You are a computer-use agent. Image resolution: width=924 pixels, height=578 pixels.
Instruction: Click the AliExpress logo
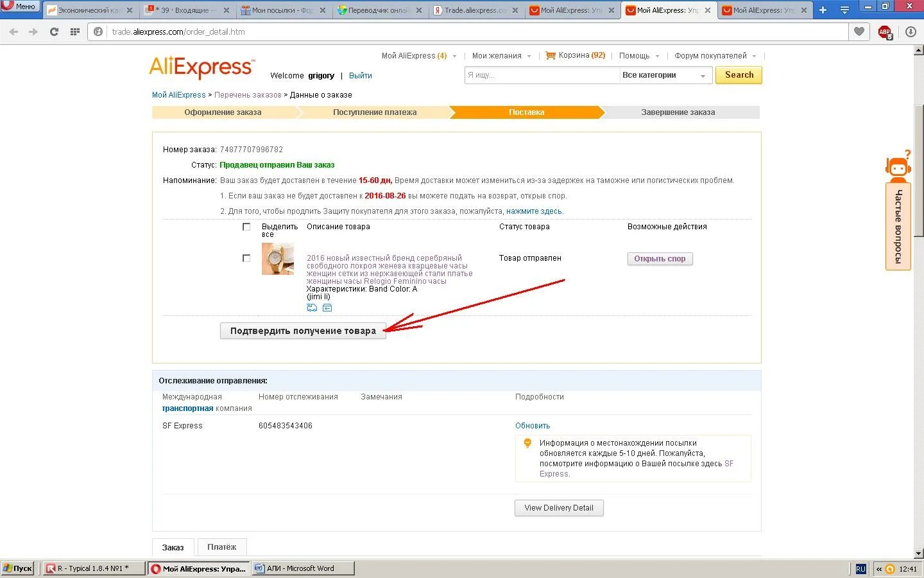[x=202, y=67]
